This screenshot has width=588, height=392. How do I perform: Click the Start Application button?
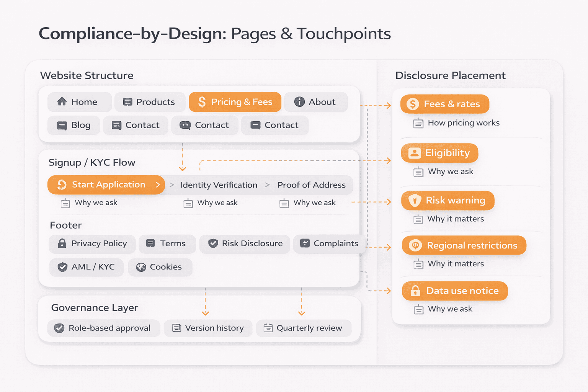click(x=106, y=185)
